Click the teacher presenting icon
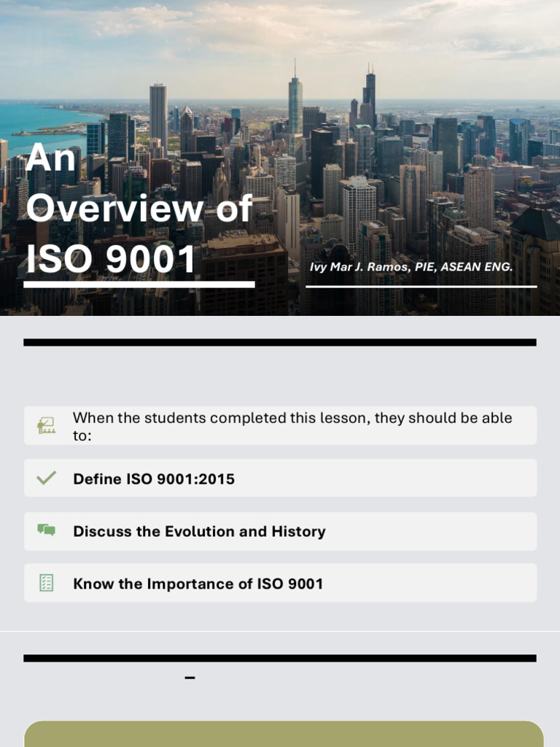The height and width of the screenshot is (747, 560). click(x=46, y=425)
